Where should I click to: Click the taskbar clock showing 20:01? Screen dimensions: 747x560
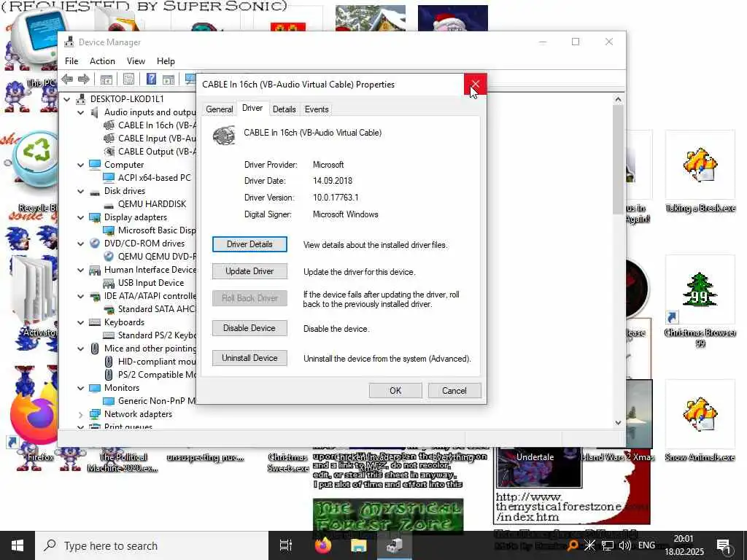[684, 545]
